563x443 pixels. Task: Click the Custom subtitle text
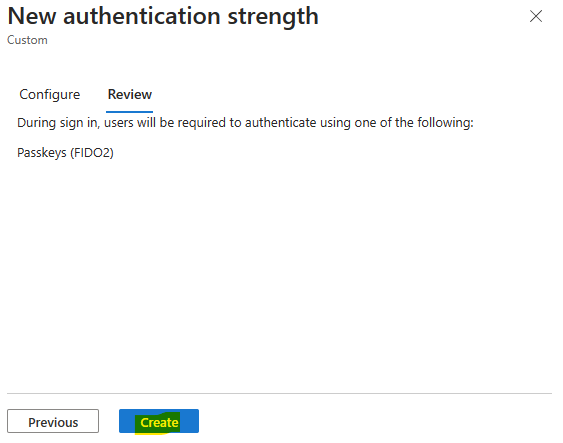click(x=27, y=40)
